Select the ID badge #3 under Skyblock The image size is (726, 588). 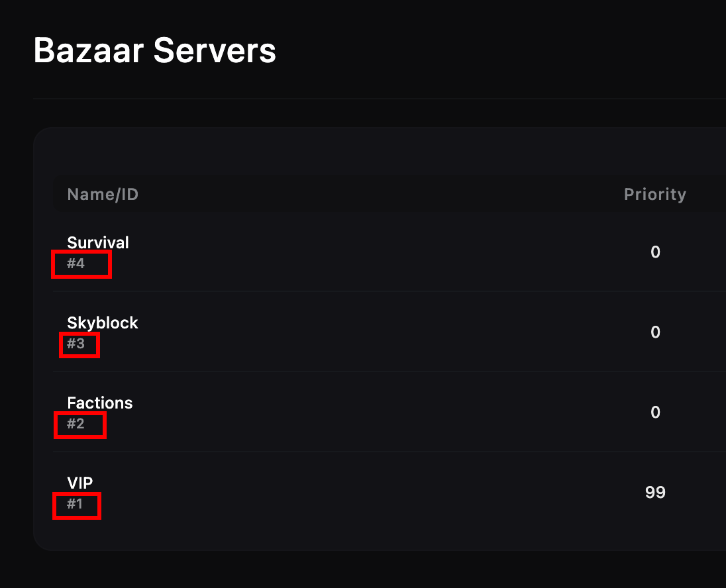[x=79, y=345]
